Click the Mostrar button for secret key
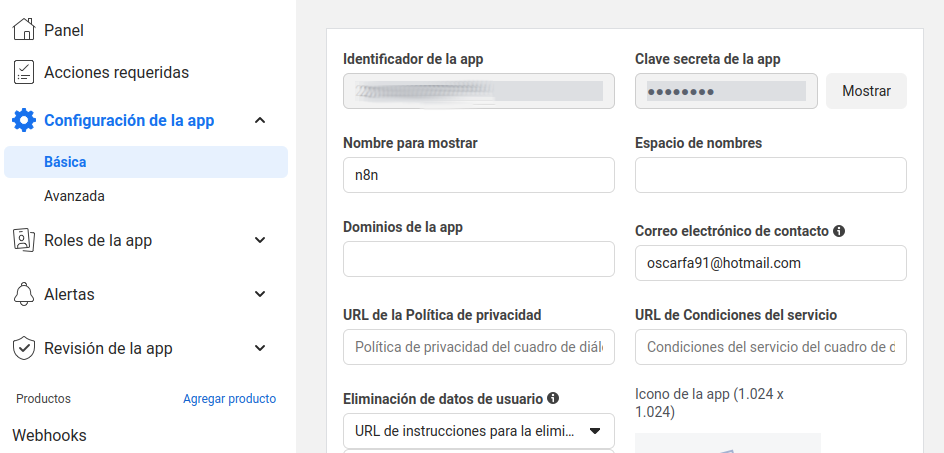Viewport: 944px width, 453px height. tap(866, 91)
